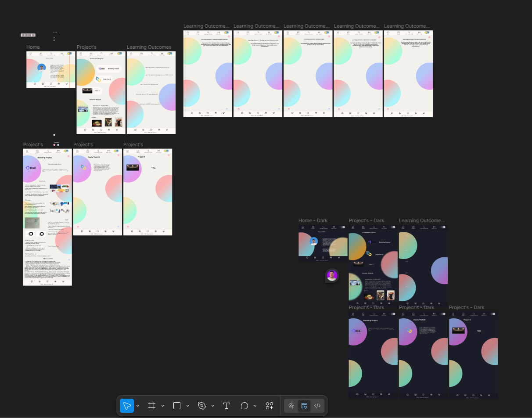Toggle the pencil annotate mode

coord(291,406)
